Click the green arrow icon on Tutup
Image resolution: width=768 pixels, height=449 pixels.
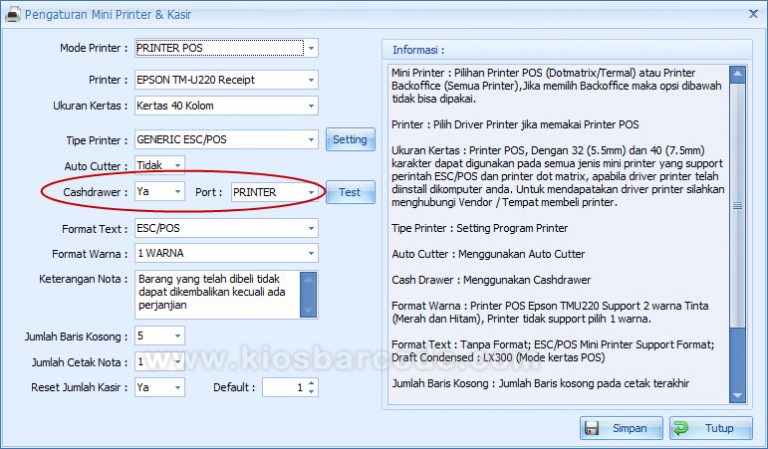pyautogui.click(x=681, y=428)
